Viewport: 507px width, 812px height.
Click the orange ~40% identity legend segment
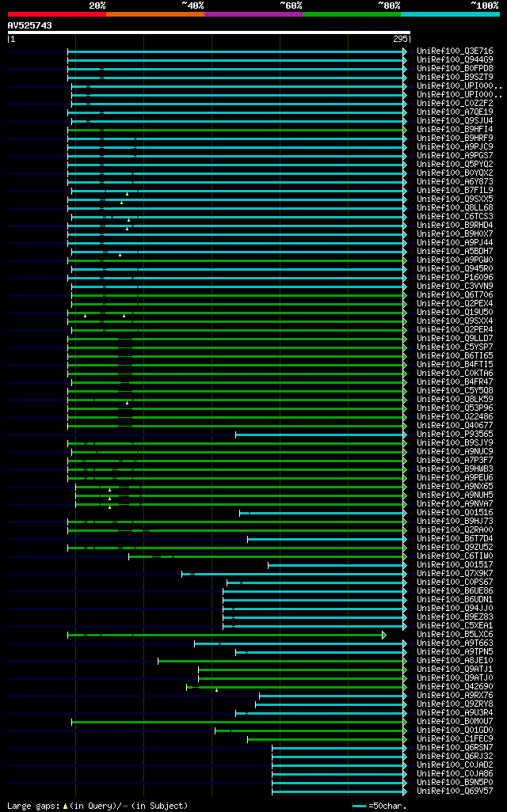coord(155,14)
